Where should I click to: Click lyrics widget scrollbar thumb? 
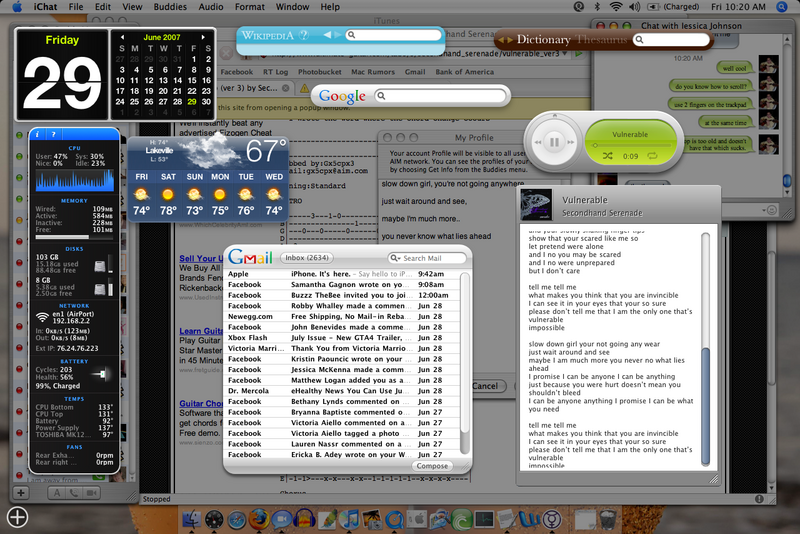(706, 405)
